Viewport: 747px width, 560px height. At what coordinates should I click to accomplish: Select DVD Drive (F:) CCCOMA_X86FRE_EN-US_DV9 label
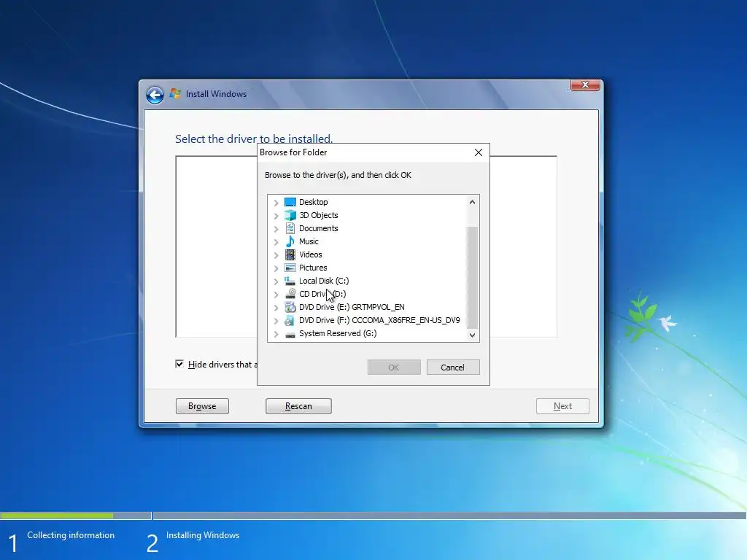pos(379,321)
